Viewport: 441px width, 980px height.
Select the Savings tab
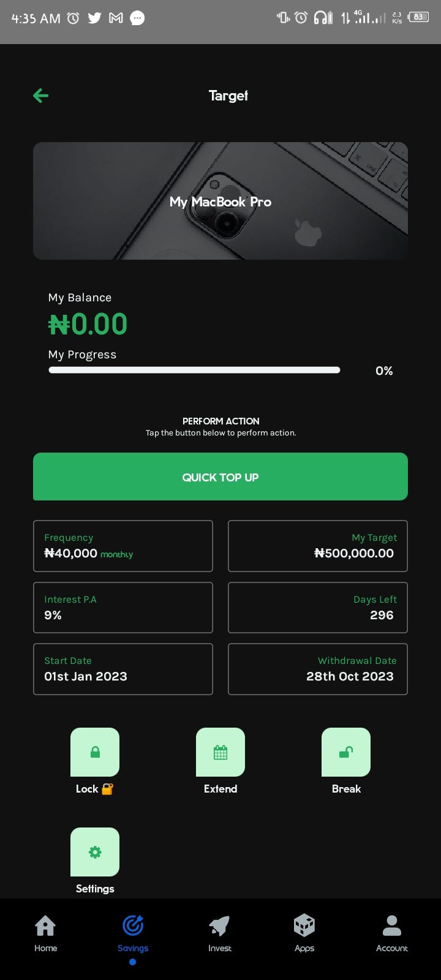click(x=133, y=933)
